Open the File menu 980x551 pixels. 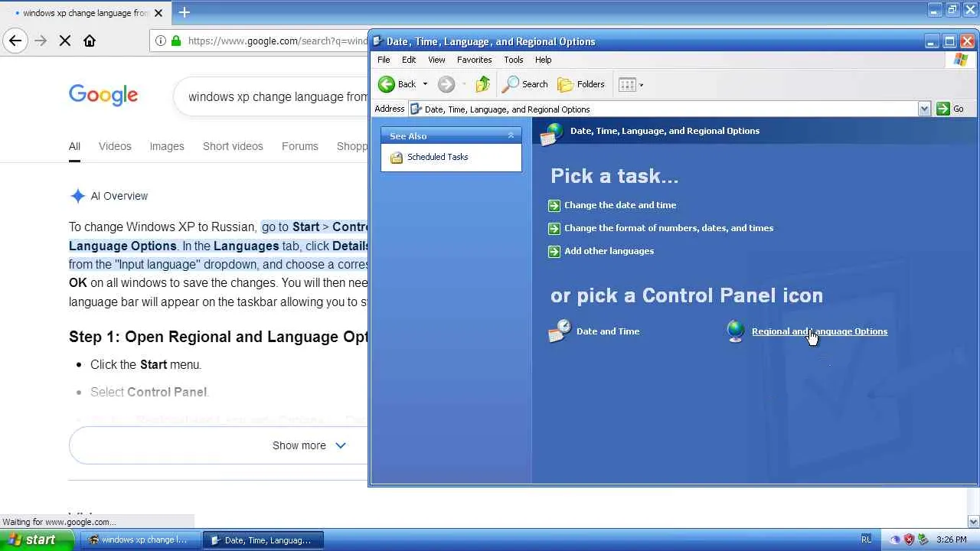384,60
